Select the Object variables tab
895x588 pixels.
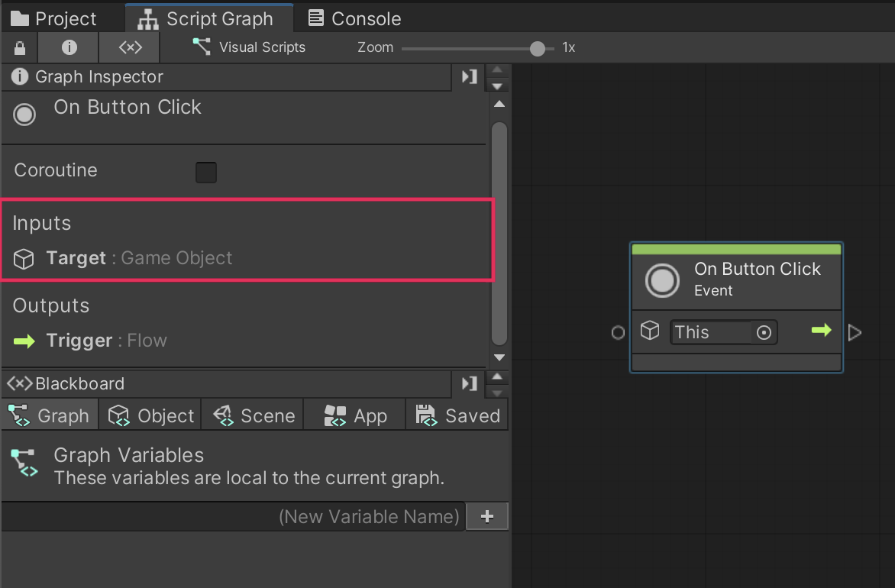[x=151, y=415]
